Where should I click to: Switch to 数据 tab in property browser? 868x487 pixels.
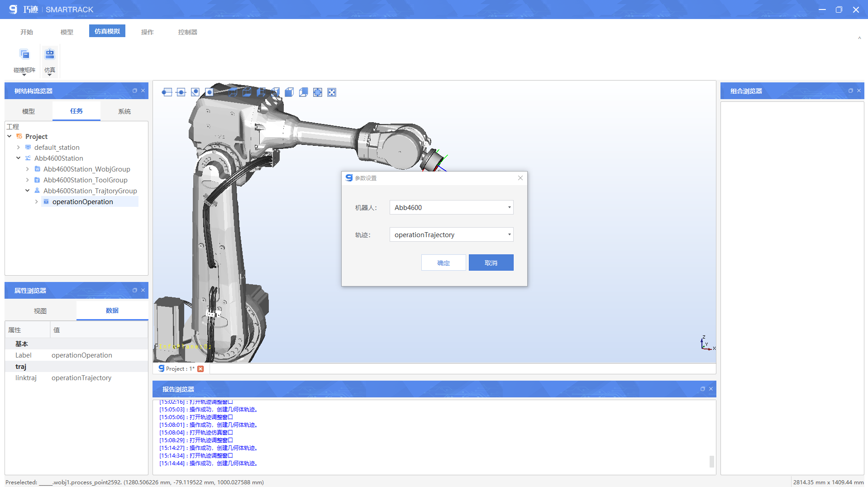[x=112, y=310]
